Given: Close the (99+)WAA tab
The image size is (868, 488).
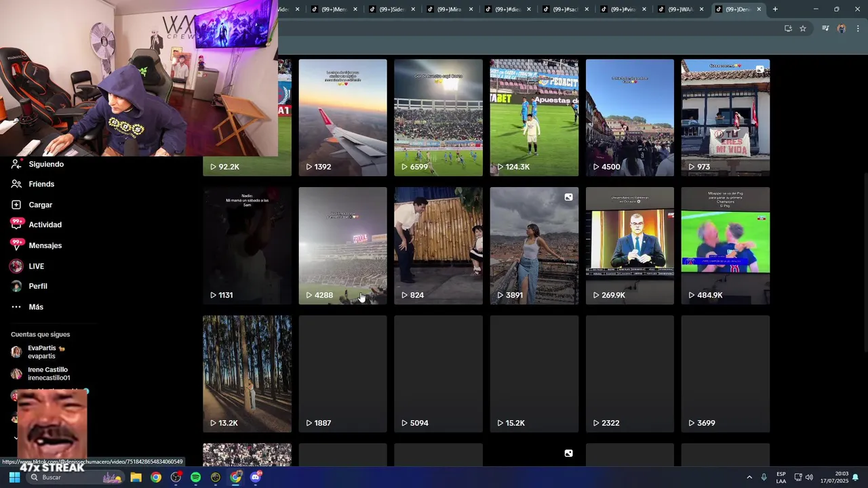Looking at the screenshot, I should click(x=701, y=9).
